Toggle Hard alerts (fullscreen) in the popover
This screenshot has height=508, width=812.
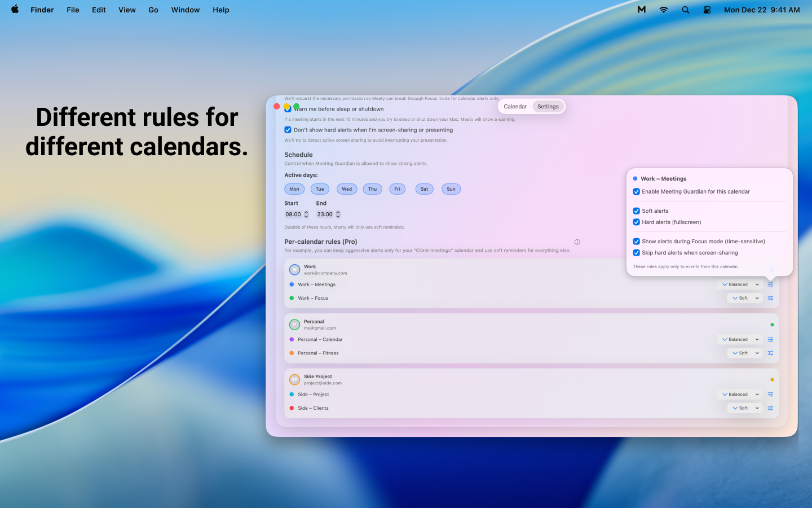[636, 222]
